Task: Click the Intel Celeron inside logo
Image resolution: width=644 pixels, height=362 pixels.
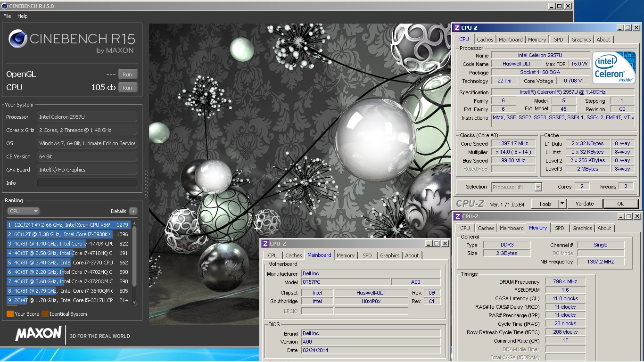Action: pyautogui.click(x=614, y=68)
